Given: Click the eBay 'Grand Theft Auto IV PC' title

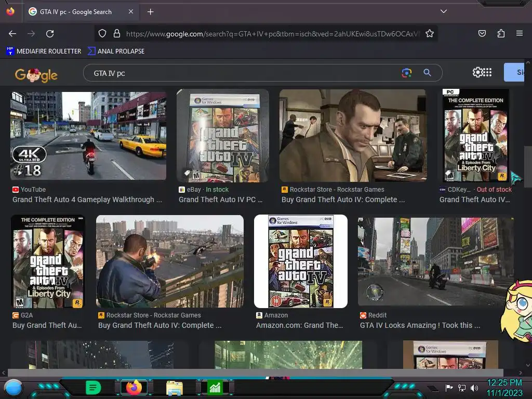Looking at the screenshot, I should (x=220, y=200).
